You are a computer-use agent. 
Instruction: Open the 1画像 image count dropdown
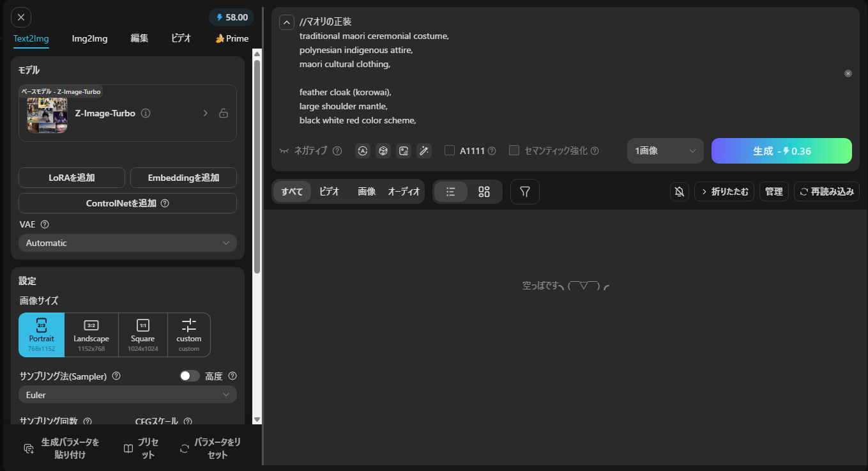tap(665, 151)
